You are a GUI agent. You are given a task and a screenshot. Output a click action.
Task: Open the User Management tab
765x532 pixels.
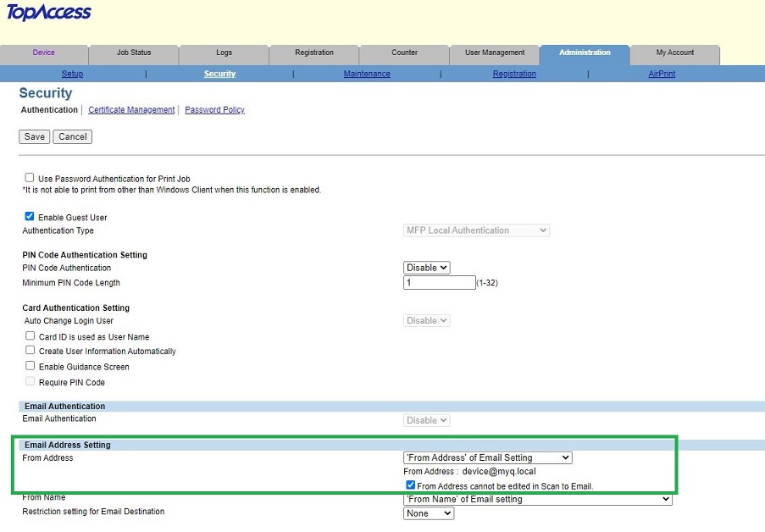494,54
